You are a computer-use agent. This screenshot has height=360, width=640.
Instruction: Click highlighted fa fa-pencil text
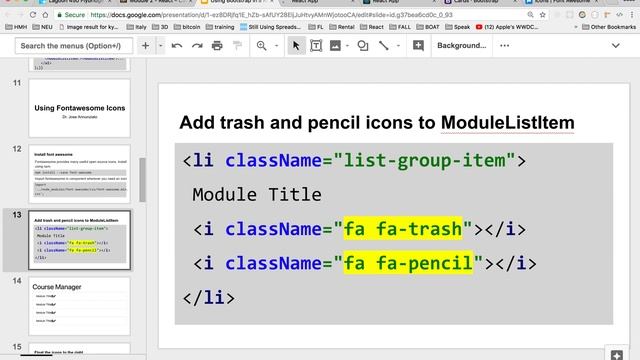pyautogui.click(x=408, y=263)
